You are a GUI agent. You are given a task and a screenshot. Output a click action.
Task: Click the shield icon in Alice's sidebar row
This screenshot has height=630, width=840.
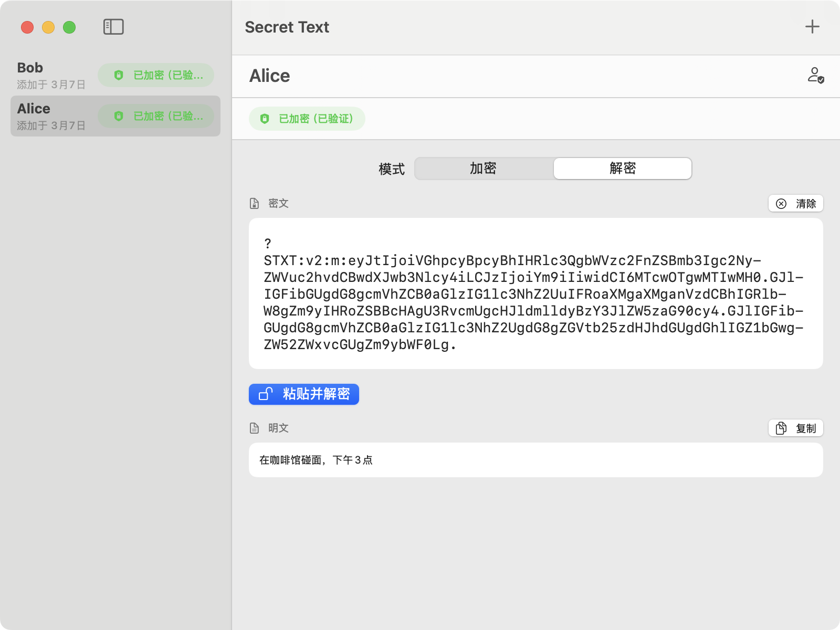click(x=119, y=116)
